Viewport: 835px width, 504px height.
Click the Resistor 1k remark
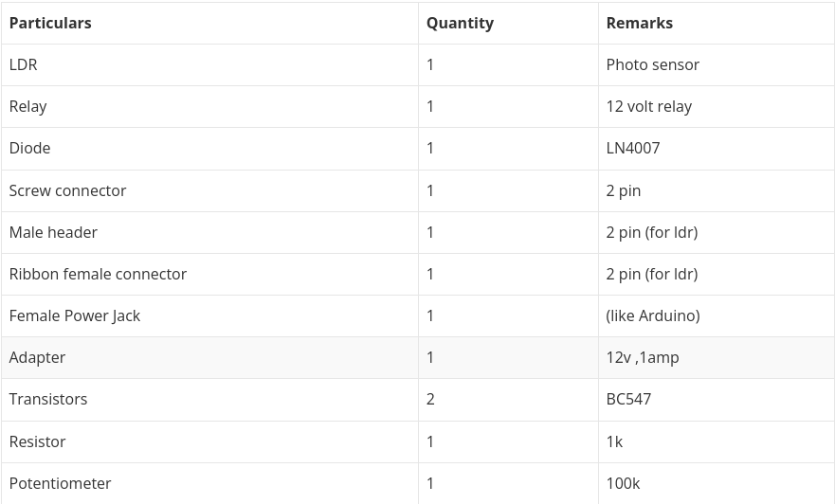click(x=614, y=441)
